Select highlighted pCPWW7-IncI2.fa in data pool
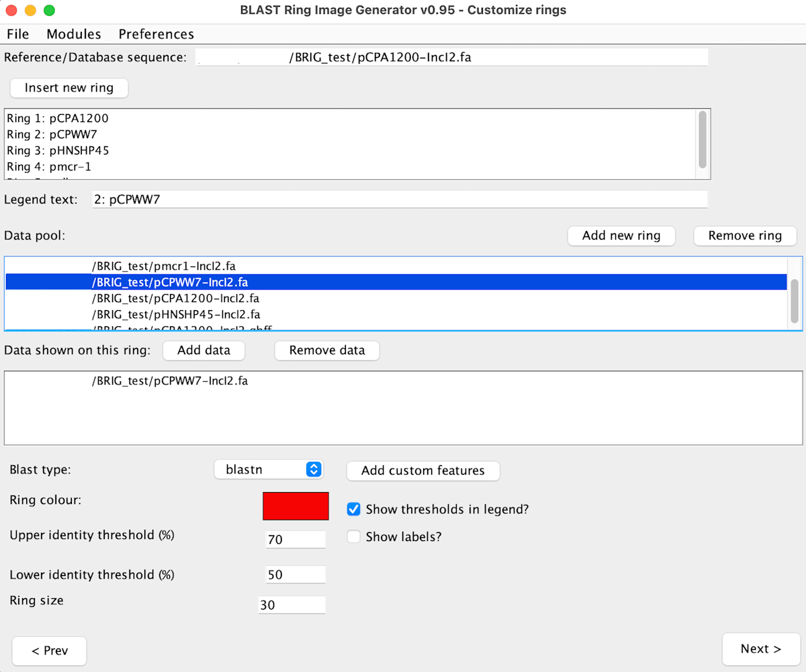 [396, 282]
